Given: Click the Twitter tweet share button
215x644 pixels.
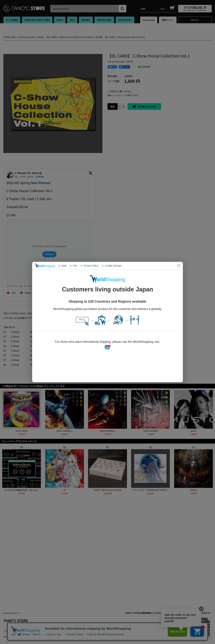Looking at the screenshot, I should point(112,67).
